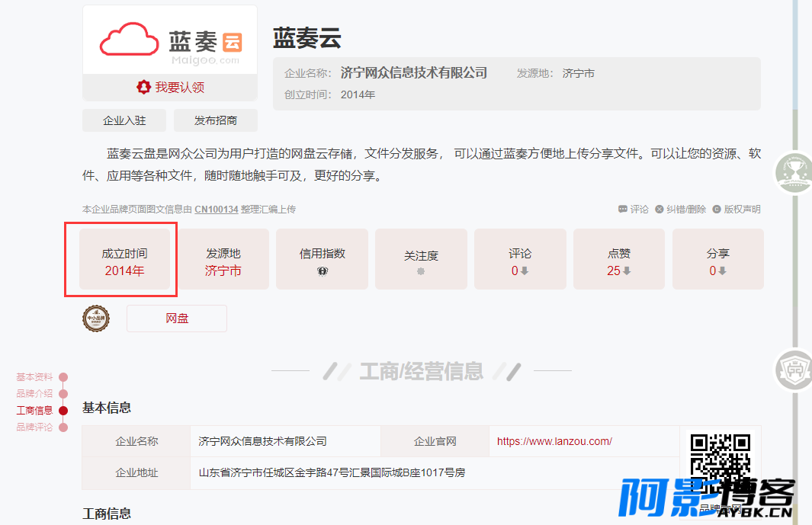Click the 发源地 济宁市 text in the header
This screenshot has height=525, width=812.
coord(555,73)
